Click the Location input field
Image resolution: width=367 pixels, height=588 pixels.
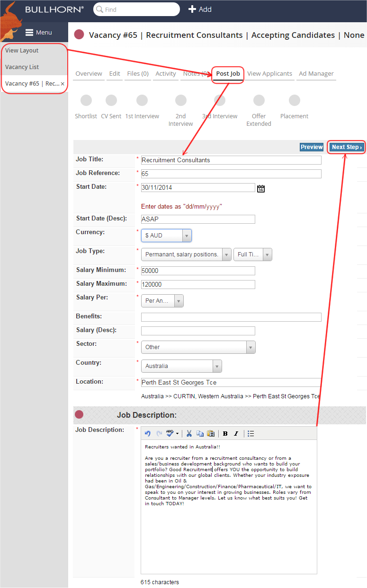point(231,383)
